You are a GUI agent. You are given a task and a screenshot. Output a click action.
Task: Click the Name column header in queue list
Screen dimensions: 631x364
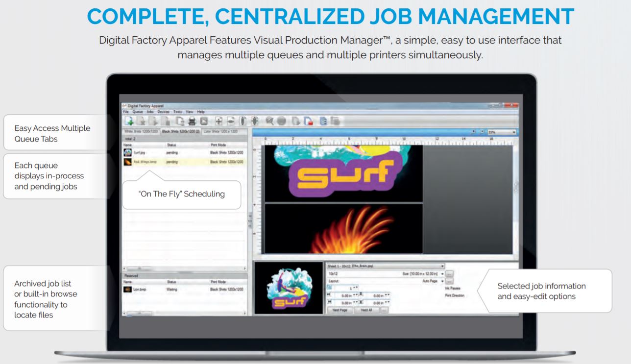[127, 145]
